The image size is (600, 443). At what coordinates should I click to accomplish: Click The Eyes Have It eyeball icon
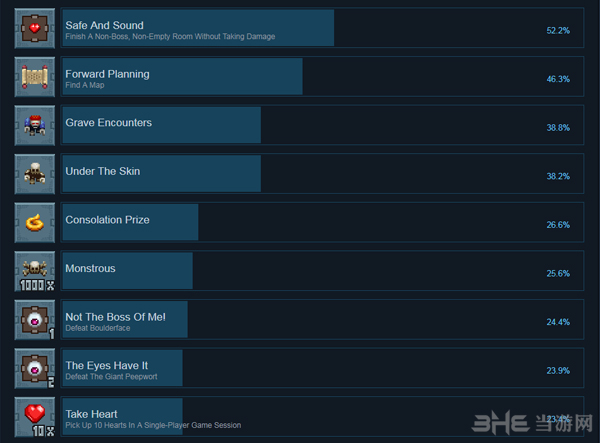35,368
